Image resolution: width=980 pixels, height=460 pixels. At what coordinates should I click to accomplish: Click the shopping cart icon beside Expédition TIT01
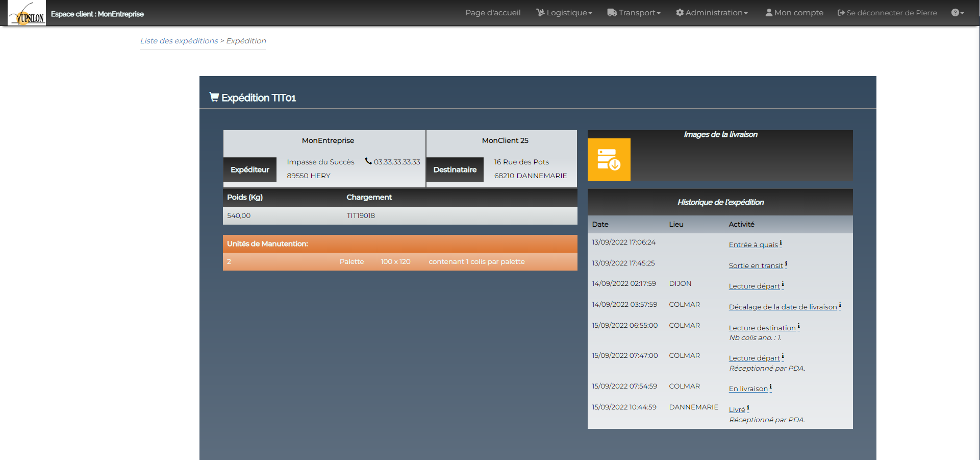214,97
